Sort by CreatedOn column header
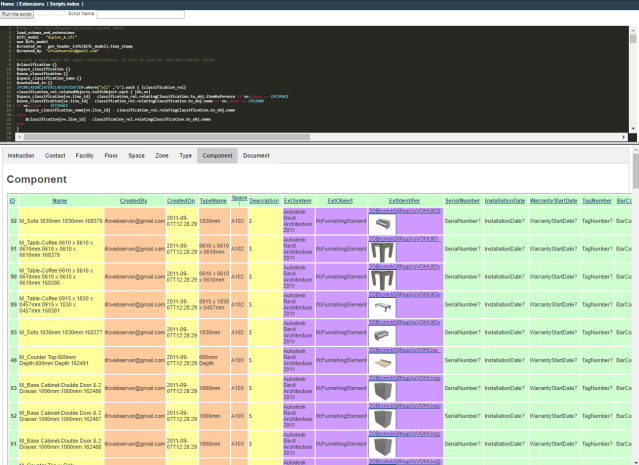The width and height of the screenshot is (639, 465). 181,201
